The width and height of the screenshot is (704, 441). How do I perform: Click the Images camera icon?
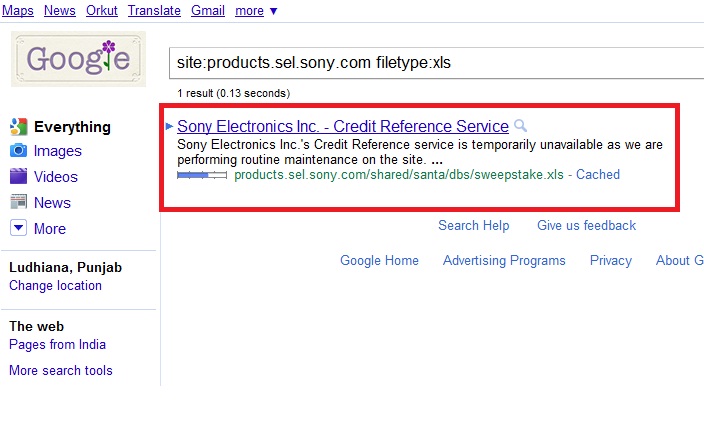[x=18, y=151]
